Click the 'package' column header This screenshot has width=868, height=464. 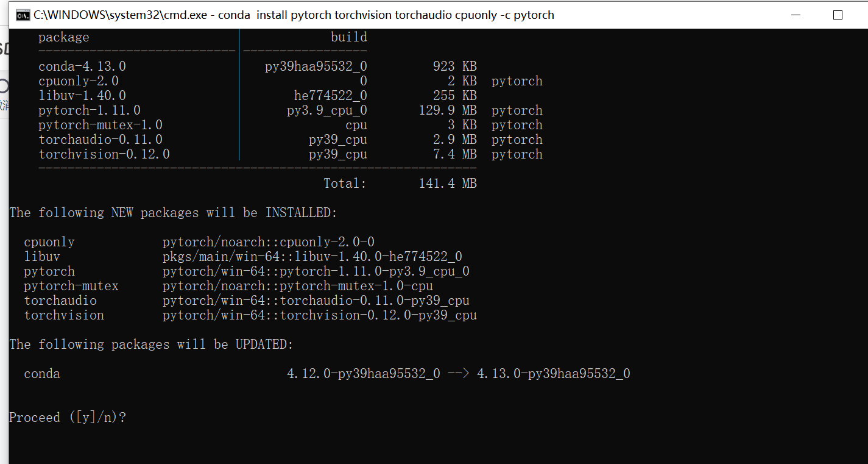64,37
